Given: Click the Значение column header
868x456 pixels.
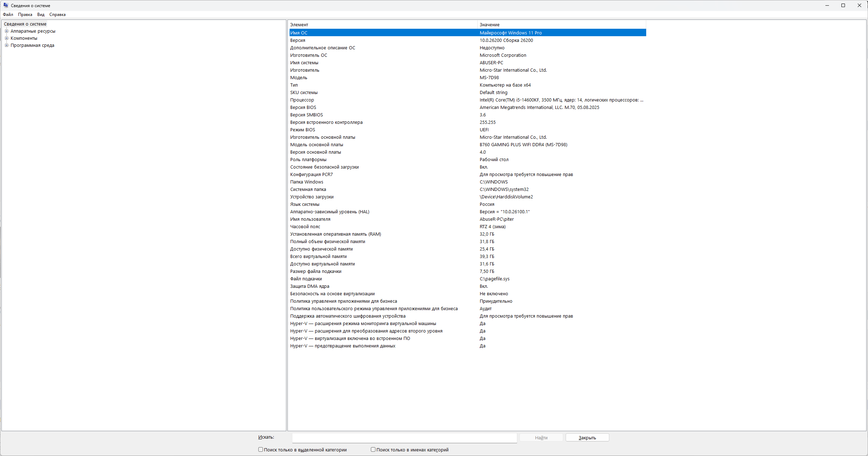Looking at the screenshot, I should 562,25.
